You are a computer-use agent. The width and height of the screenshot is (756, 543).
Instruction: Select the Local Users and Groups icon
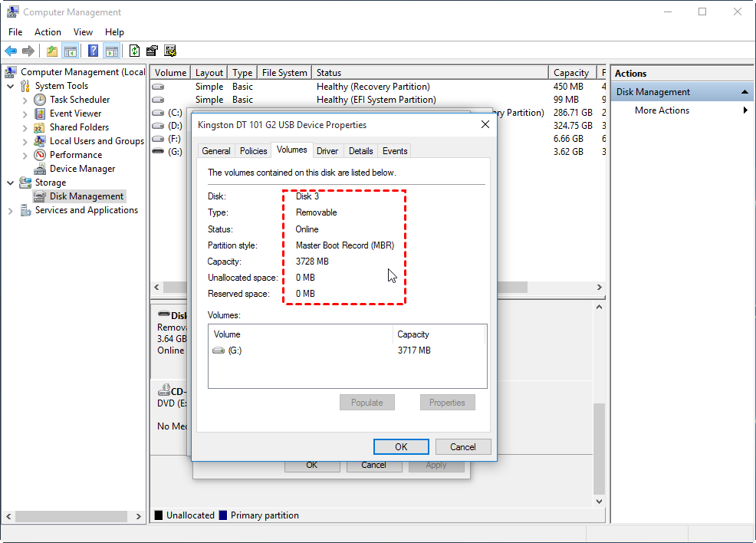point(40,141)
